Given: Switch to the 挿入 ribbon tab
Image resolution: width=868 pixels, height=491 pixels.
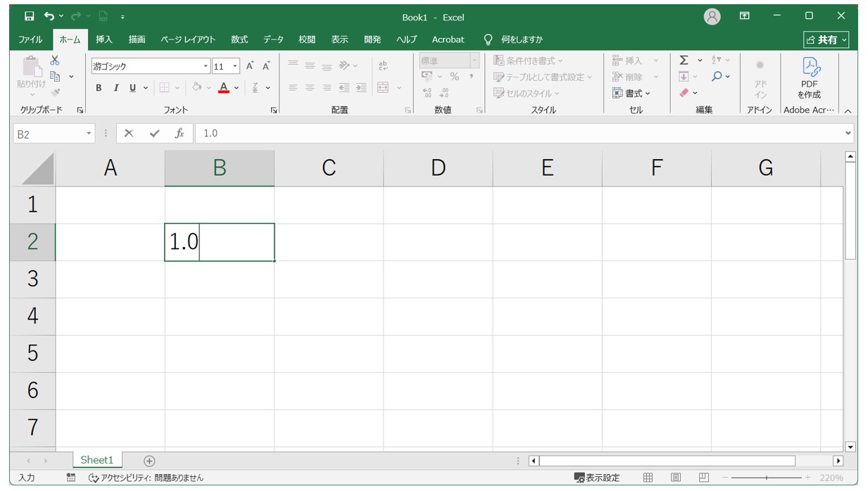Looking at the screenshot, I should point(104,39).
